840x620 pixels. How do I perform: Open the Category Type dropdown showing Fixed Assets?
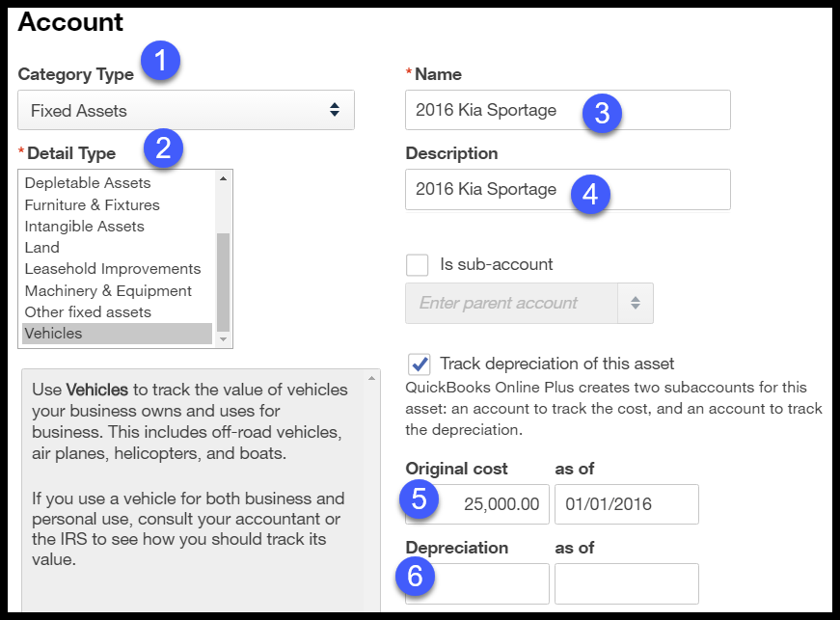[x=186, y=110]
